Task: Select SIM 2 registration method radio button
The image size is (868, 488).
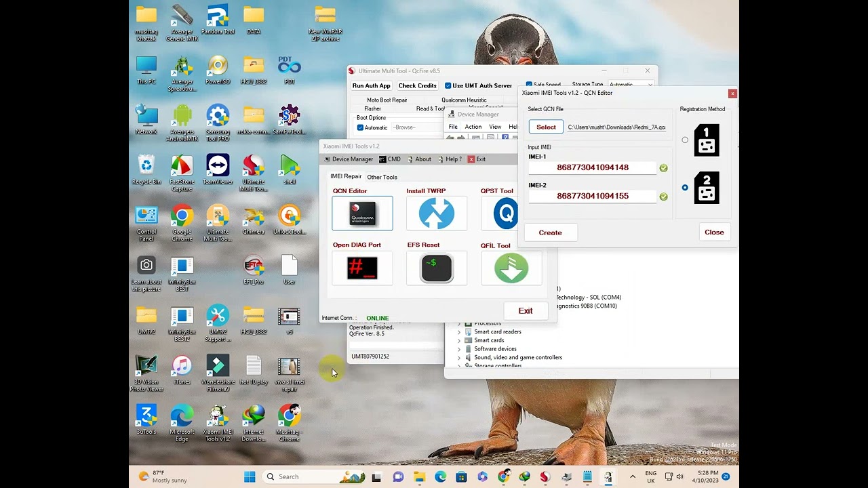Action: tap(685, 188)
